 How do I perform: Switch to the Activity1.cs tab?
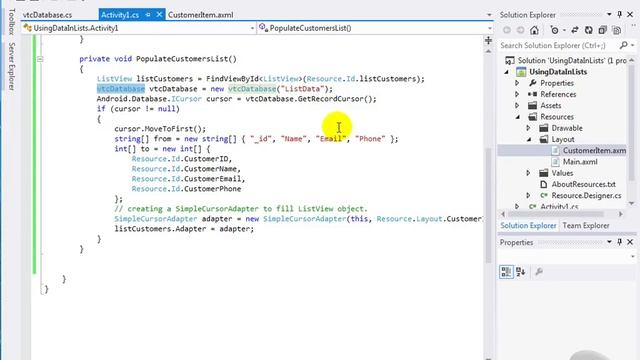point(120,15)
